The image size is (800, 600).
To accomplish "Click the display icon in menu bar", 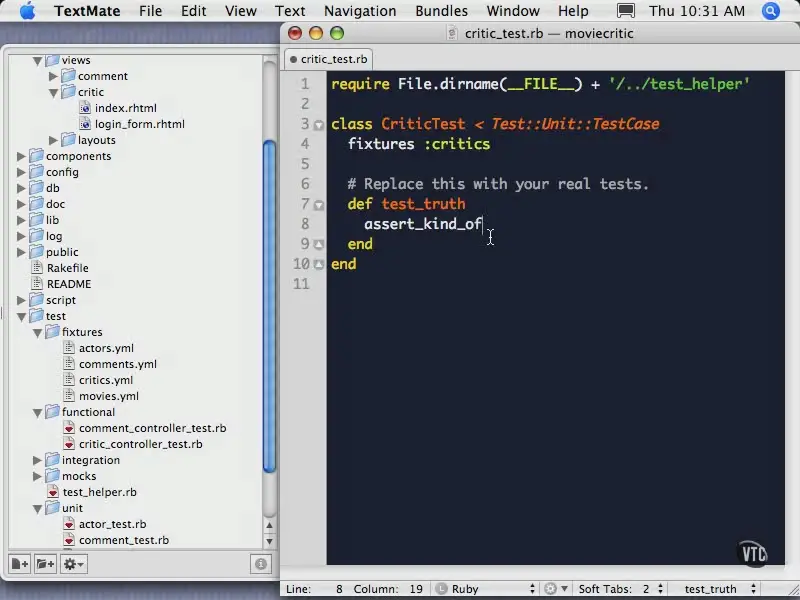I will tap(626, 11).
